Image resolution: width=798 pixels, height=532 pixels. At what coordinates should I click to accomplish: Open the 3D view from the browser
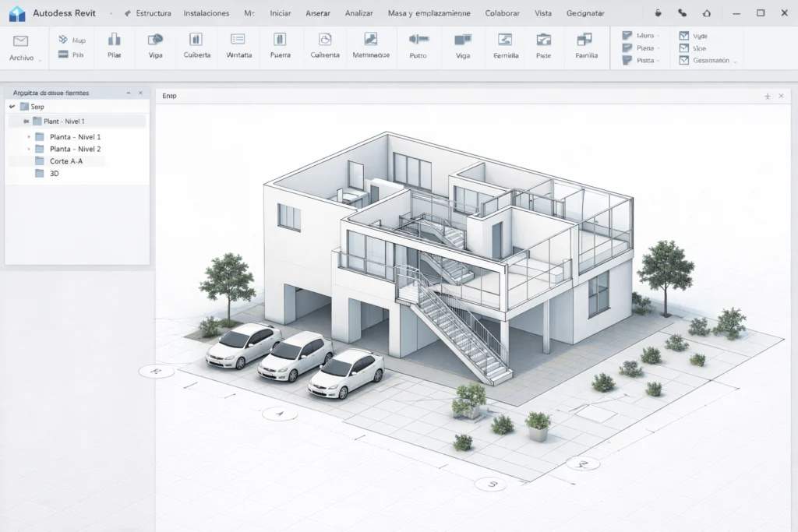52,173
